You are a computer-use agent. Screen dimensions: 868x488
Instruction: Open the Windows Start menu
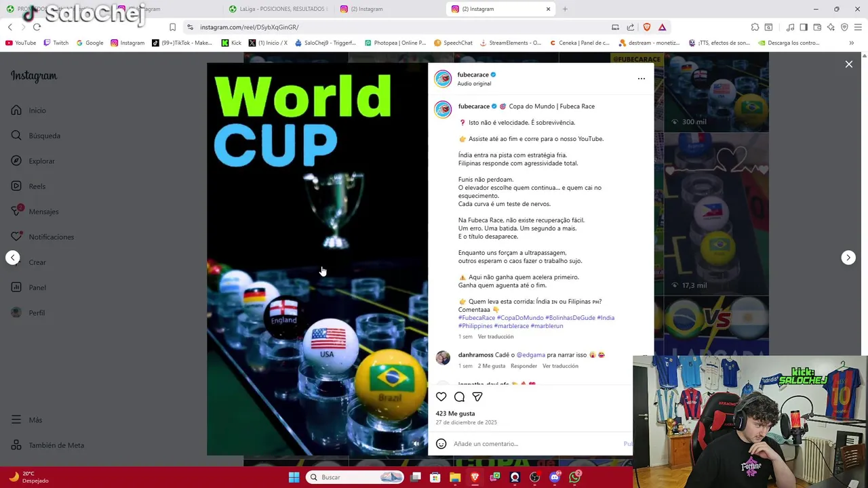(x=294, y=477)
